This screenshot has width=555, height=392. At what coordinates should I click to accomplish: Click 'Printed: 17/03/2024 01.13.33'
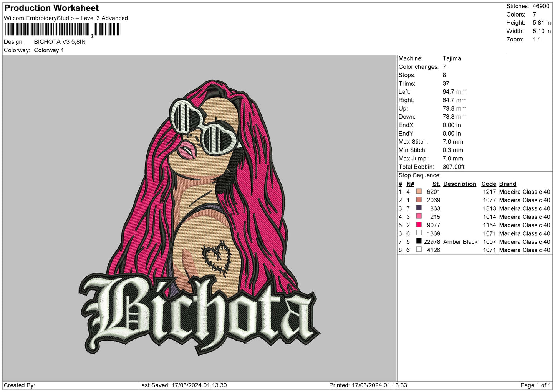[x=368, y=385]
